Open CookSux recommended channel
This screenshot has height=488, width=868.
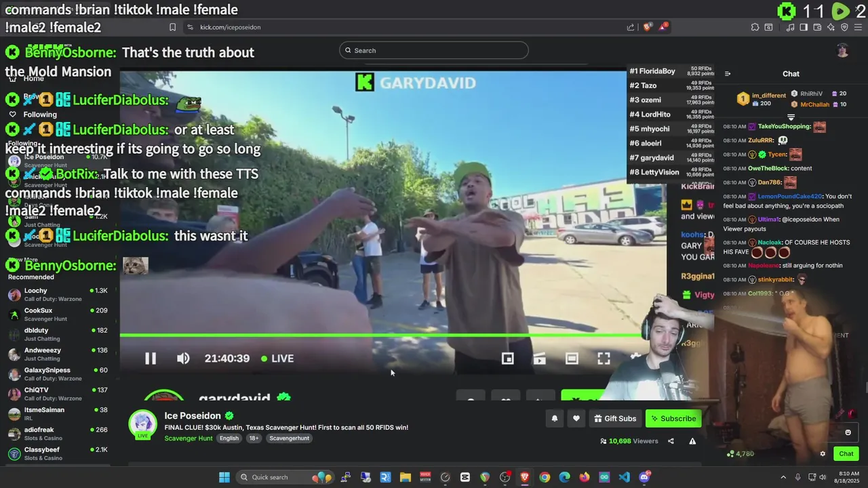pos(58,314)
